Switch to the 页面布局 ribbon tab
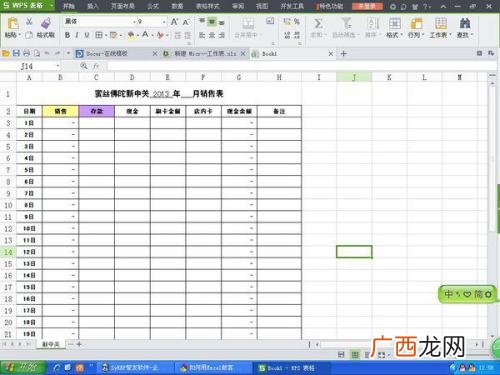The height and width of the screenshot is (375, 500). 123,6
